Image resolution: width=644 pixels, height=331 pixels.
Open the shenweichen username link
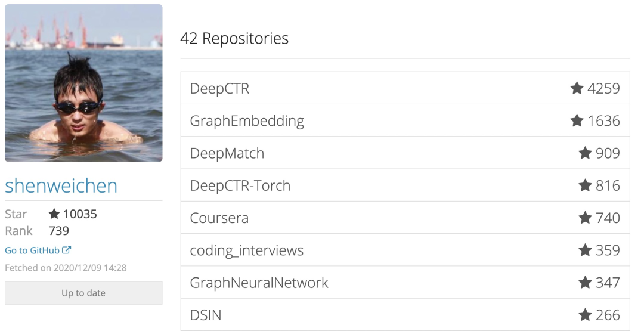click(x=61, y=186)
